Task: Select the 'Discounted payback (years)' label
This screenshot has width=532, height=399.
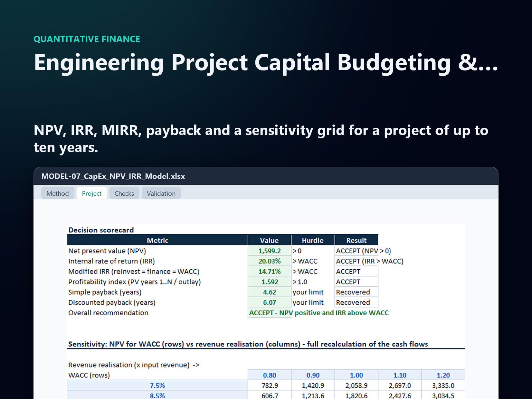Action: (112, 302)
